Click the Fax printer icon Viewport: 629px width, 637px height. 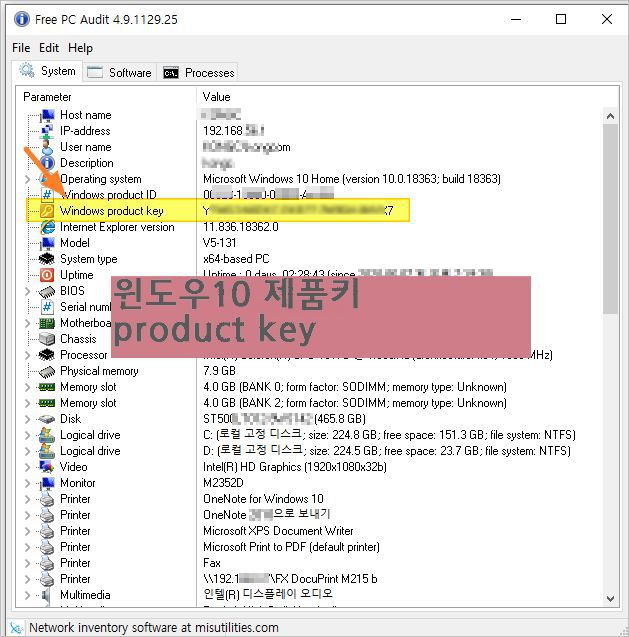pyautogui.click(x=46, y=563)
